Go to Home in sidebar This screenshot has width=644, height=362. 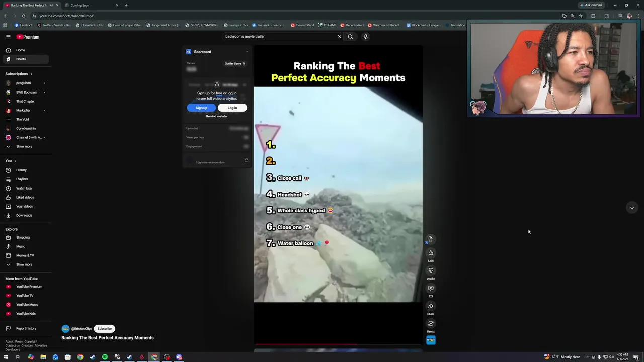click(x=25, y=50)
